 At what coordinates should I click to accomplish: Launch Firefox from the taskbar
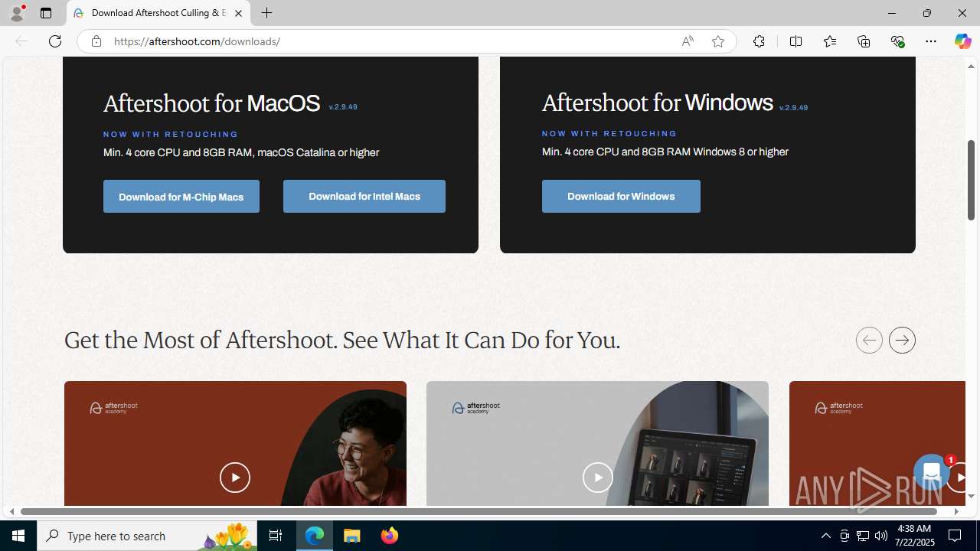tap(390, 536)
